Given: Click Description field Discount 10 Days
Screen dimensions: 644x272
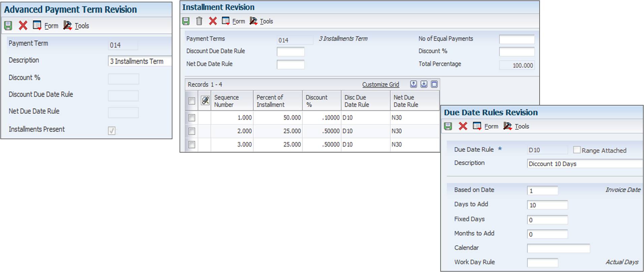Looking at the screenshot, I should (585, 164).
